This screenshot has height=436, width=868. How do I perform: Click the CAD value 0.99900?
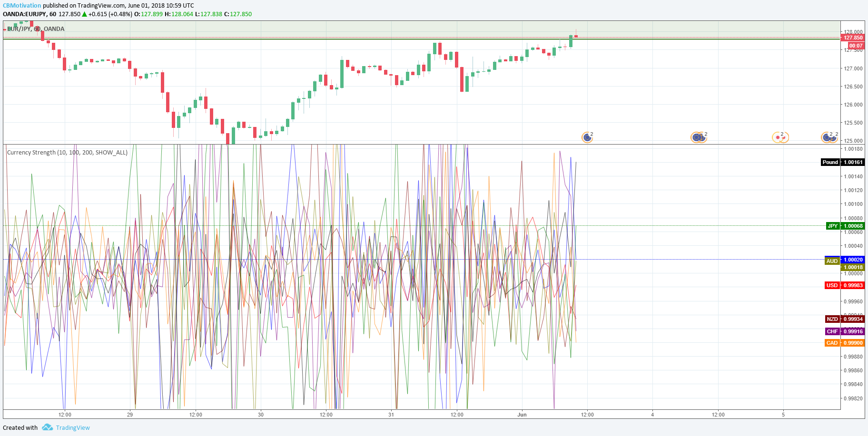tap(853, 343)
